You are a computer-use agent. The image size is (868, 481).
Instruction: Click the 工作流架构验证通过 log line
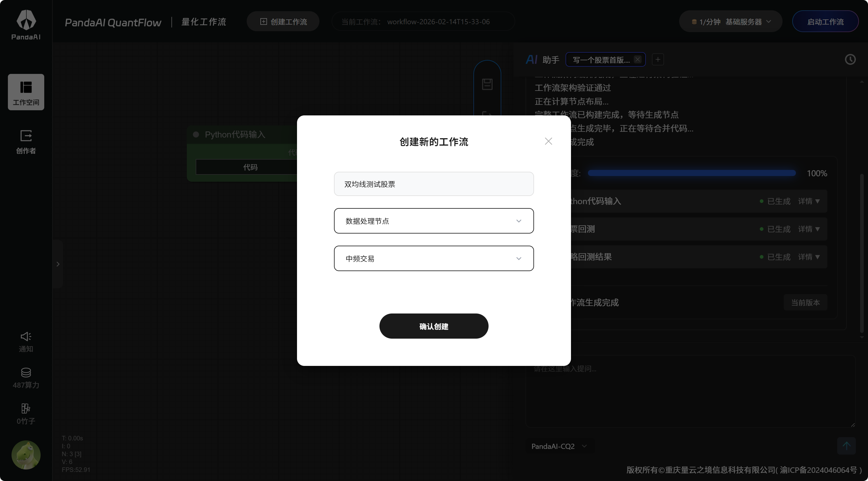573,88
